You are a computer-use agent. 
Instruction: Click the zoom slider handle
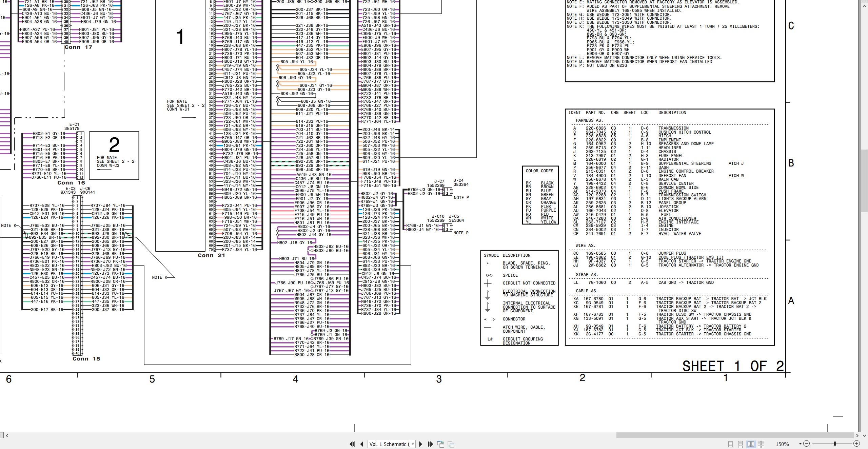834,444
